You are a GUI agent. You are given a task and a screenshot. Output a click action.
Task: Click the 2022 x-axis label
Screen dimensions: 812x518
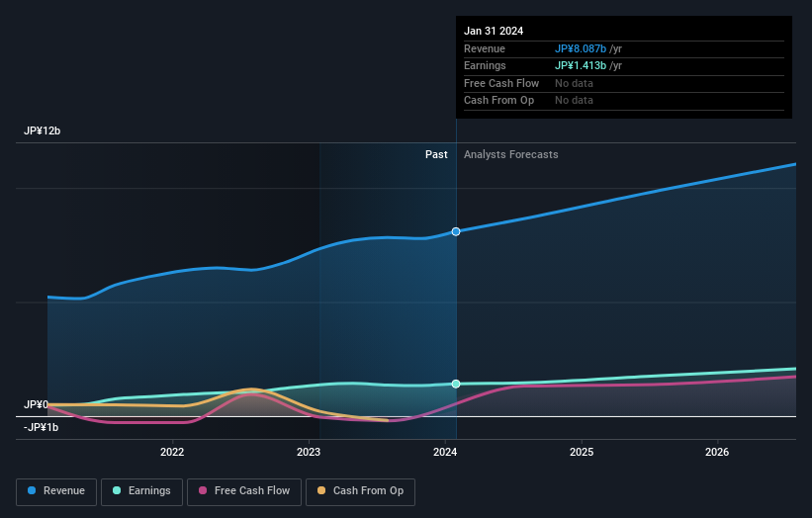coord(172,453)
